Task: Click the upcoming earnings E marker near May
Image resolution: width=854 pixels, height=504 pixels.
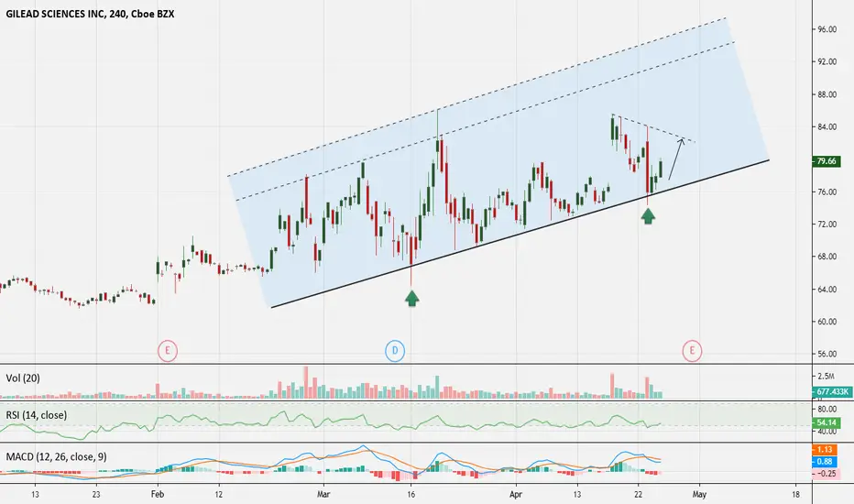Action: (x=692, y=351)
